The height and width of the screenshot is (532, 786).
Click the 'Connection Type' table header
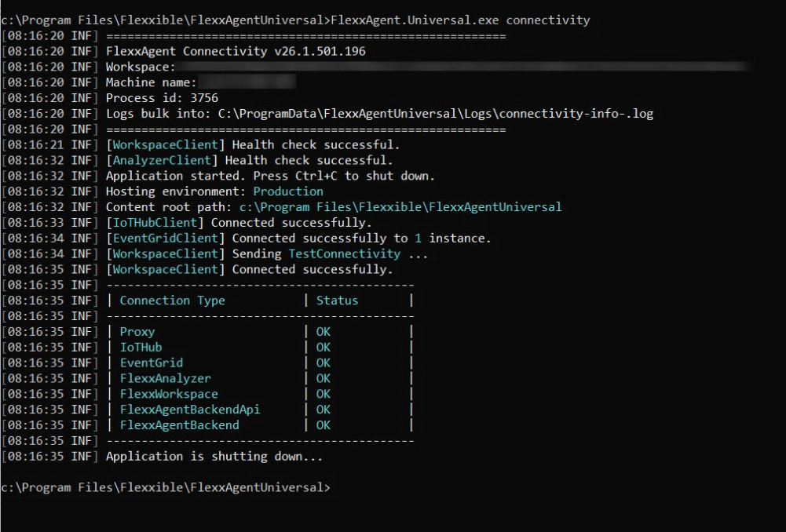(172, 301)
